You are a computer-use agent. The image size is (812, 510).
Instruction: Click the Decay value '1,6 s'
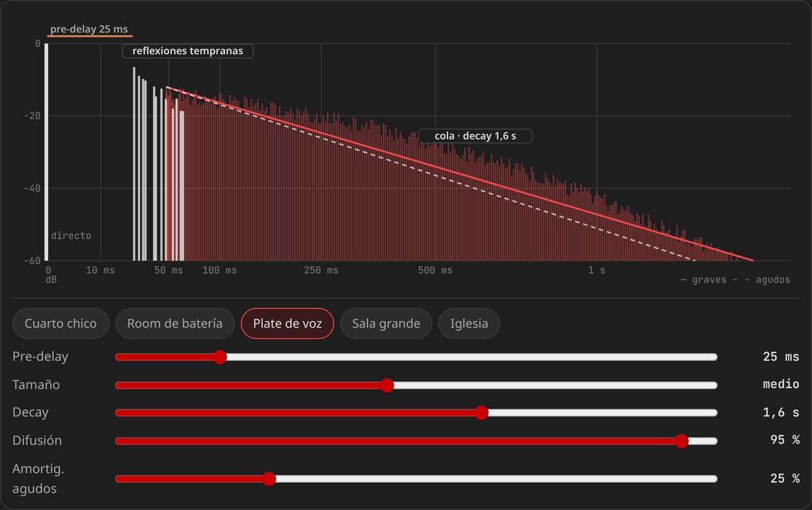click(781, 412)
